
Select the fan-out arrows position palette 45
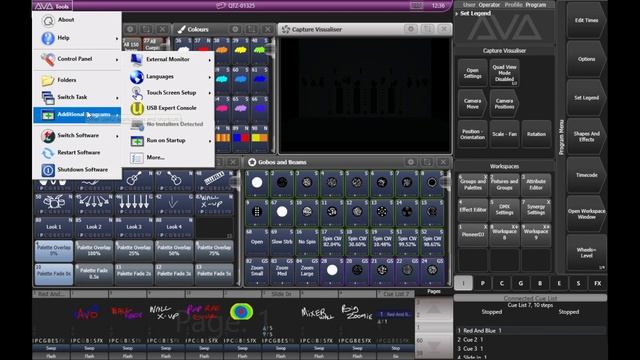pyautogui.click(x=94, y=204)
